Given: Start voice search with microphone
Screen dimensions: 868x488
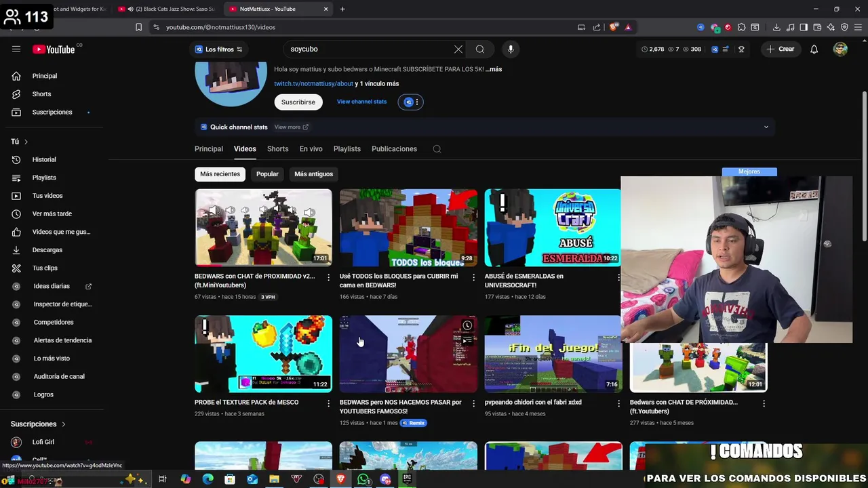Looking at the screenshot, I should click(511, 49).
